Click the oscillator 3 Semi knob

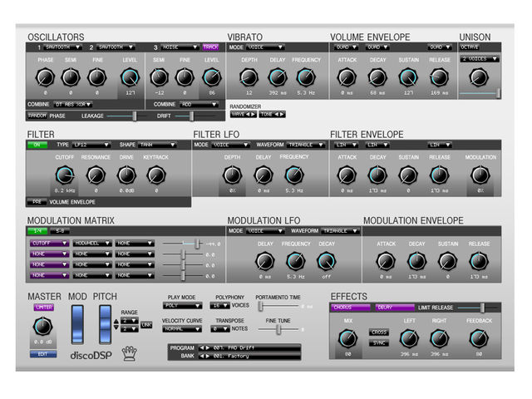[159, 77]
